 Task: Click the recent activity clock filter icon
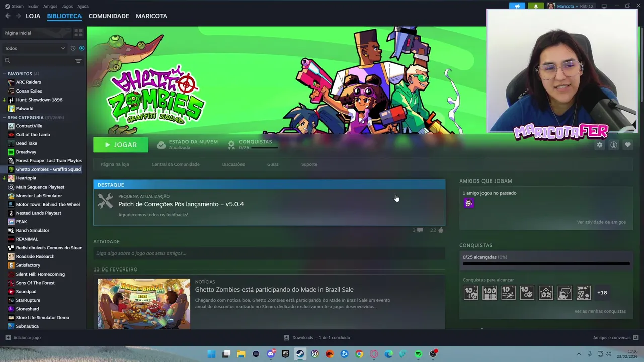pos(73,48)
